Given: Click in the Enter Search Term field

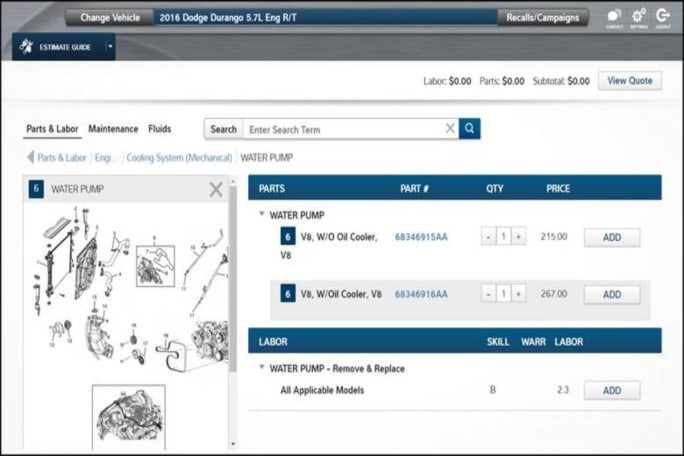Looking at the screenshot, I should [x=340, y=129].
